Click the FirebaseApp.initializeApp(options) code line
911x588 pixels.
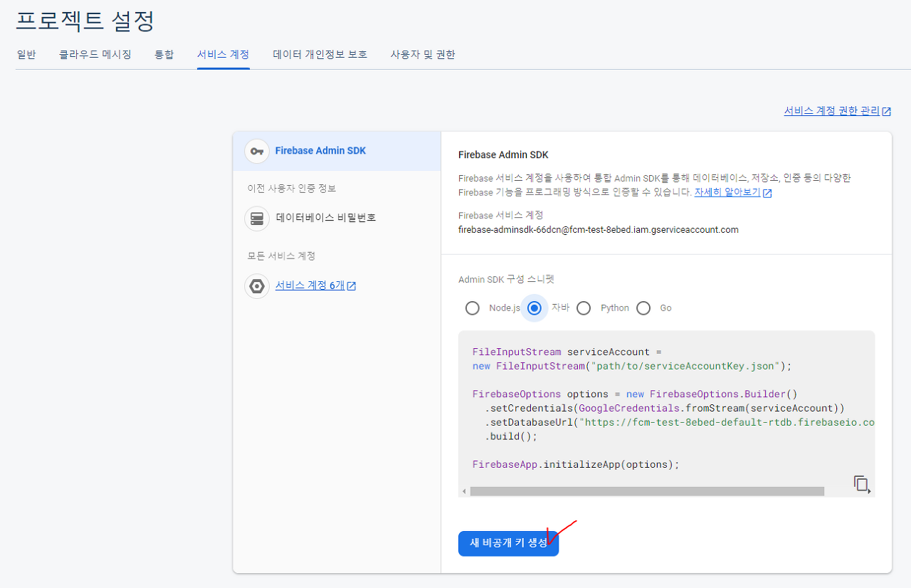(576, 464)
